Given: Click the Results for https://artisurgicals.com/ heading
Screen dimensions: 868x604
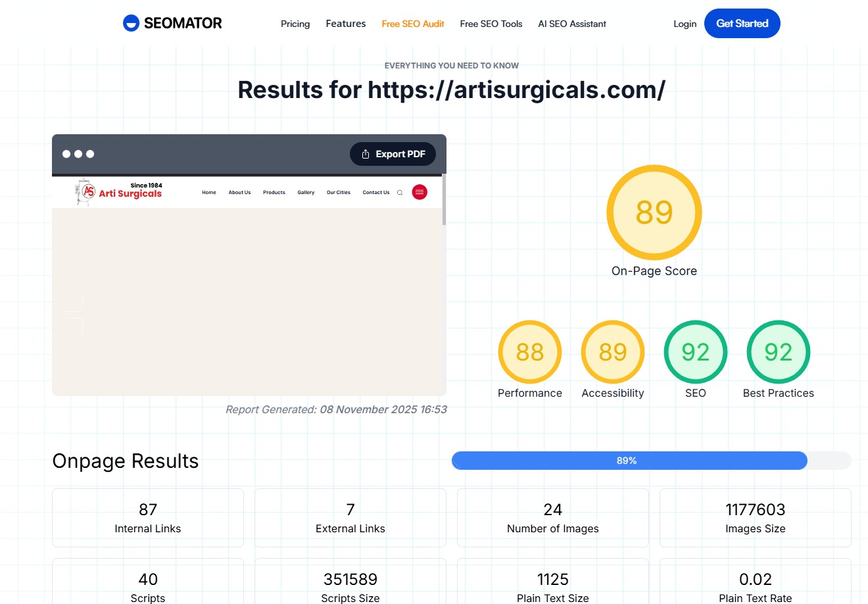Looking at the screenshot, I should [452, 89].
